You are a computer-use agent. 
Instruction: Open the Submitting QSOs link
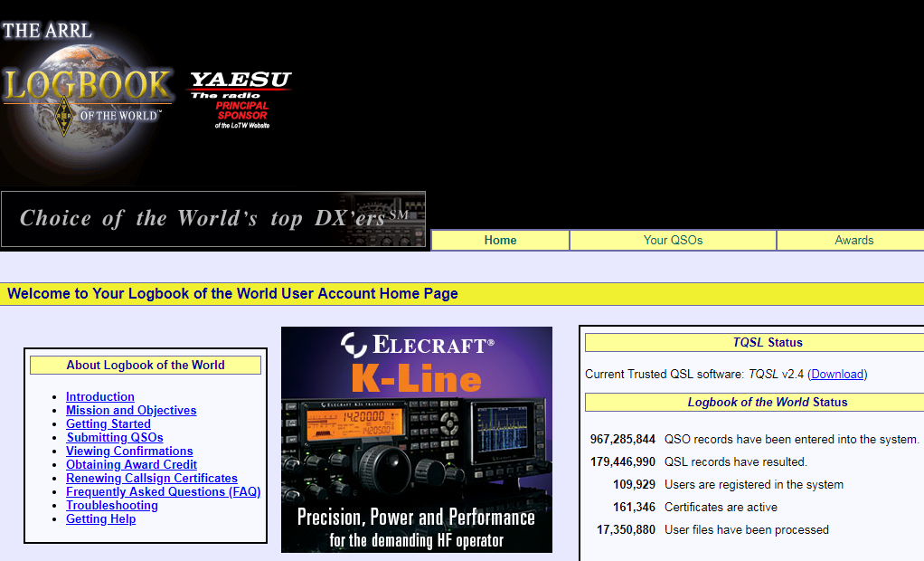[115, 438]
